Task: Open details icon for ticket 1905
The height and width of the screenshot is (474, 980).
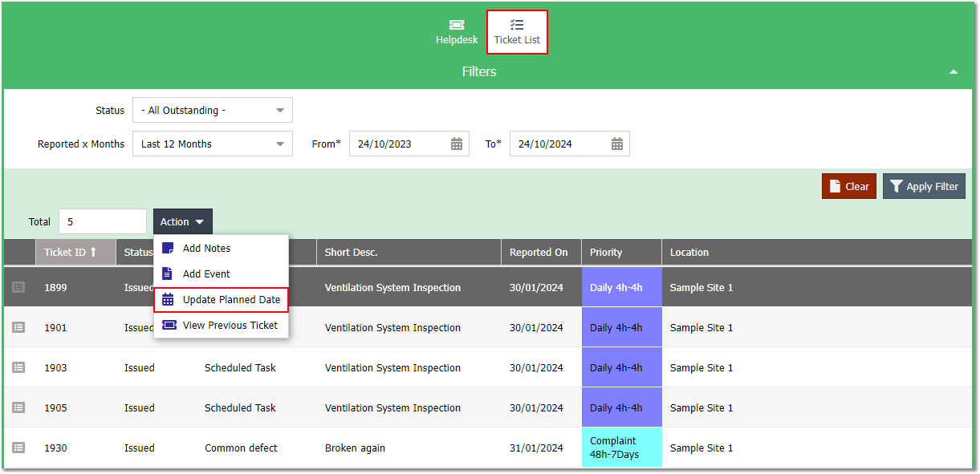Action: [18, 407]
